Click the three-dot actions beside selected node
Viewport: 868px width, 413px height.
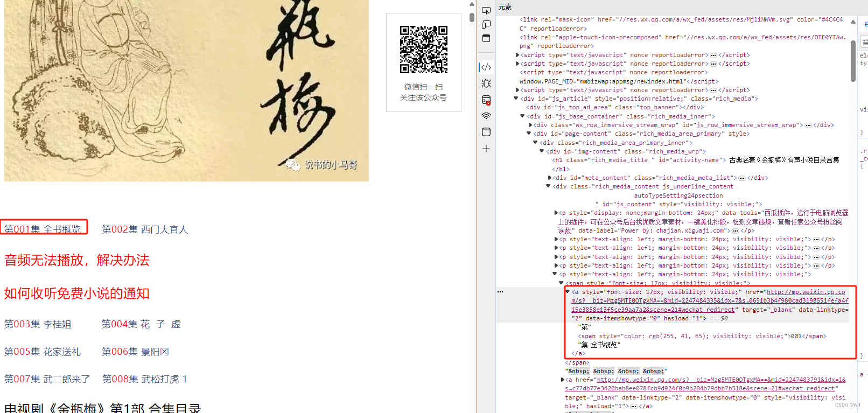click(x=500, y=292)
